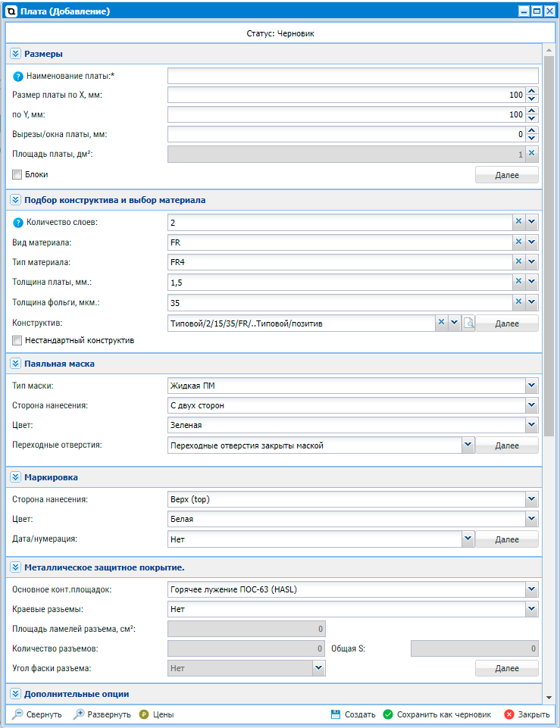560x728 pixels.
Task: Expand Основное конт.площадок coating dropdown
Action: 531,589
